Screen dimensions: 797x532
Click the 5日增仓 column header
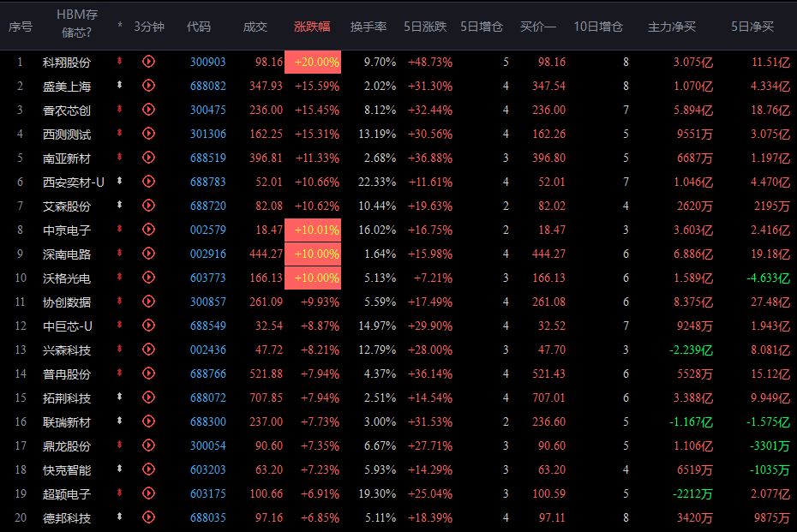click(482, 27)
